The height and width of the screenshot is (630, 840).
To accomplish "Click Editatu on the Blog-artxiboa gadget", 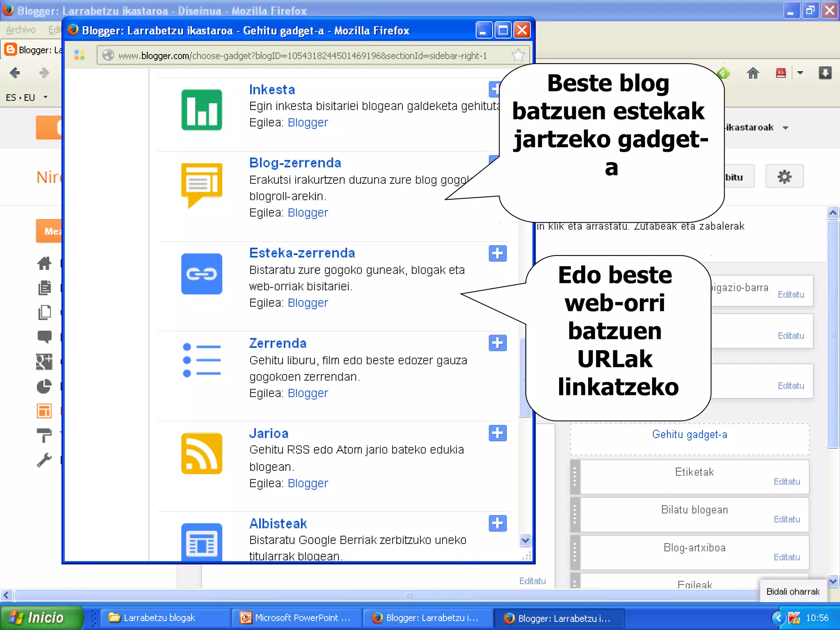I will pos(787,557).
